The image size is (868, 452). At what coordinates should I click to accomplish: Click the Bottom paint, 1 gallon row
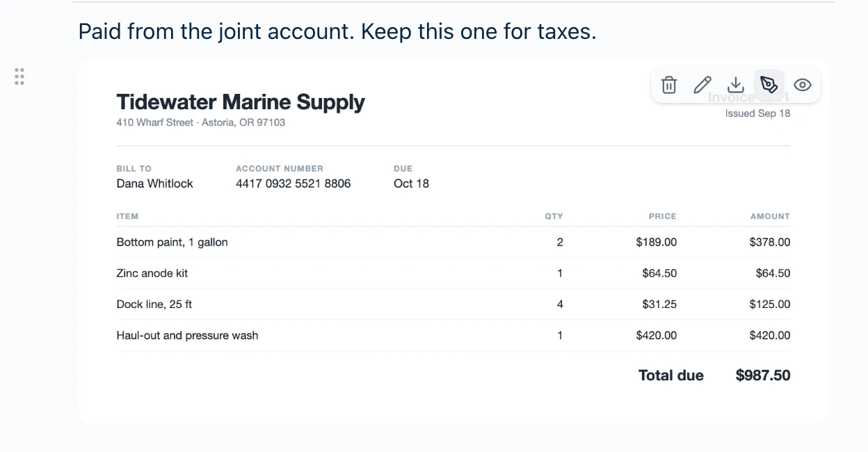click(453, 242)
